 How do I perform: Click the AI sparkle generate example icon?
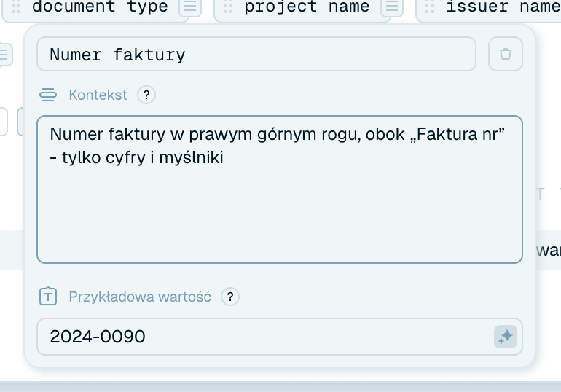[x=506, y=337]
